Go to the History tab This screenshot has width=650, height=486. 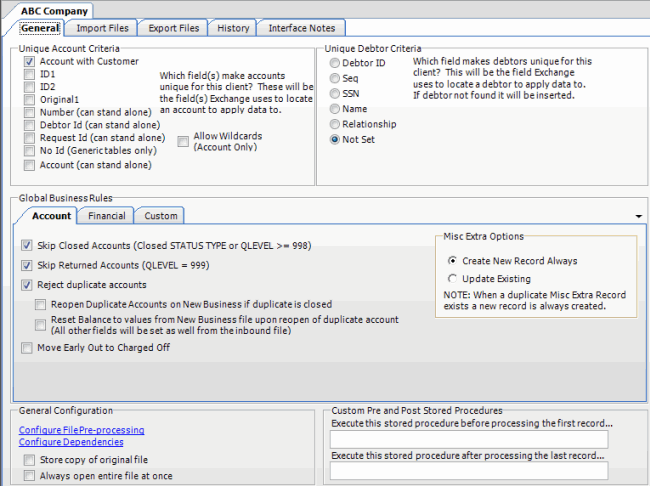tap(234, 28)
